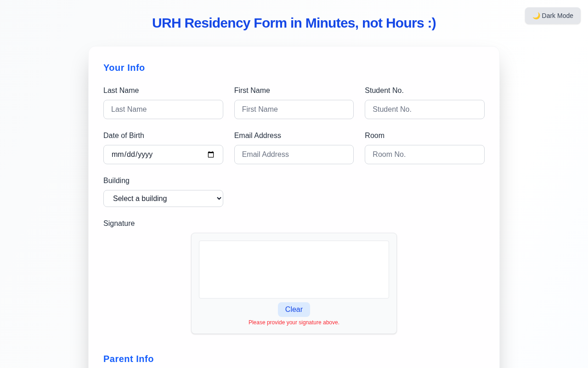Screen dimensions: 588x368
Task: Toggle Dark Mode on
Action: (553, 16)
